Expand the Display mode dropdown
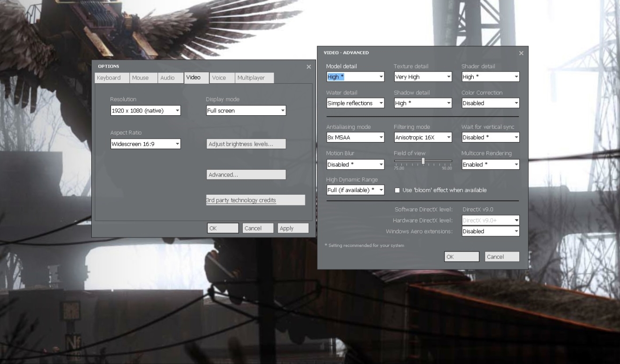620x364 pixels. pos(246,111)
